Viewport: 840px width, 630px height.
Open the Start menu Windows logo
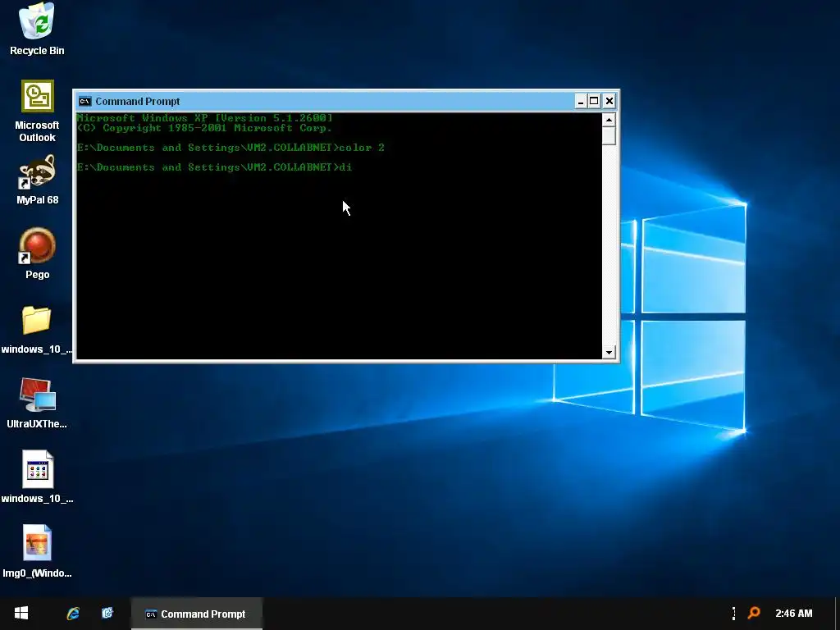[x=21, y=614]
